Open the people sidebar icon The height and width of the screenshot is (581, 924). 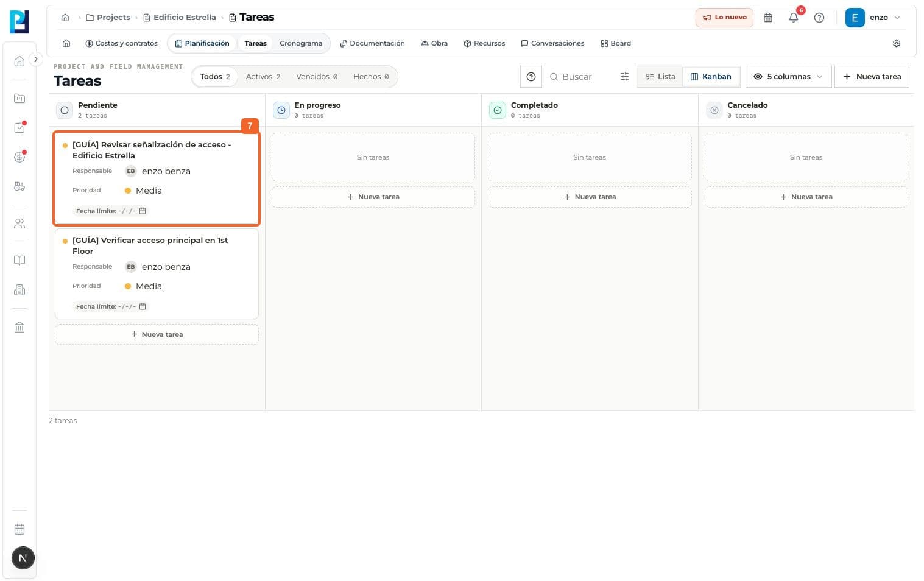click(19, 224)
